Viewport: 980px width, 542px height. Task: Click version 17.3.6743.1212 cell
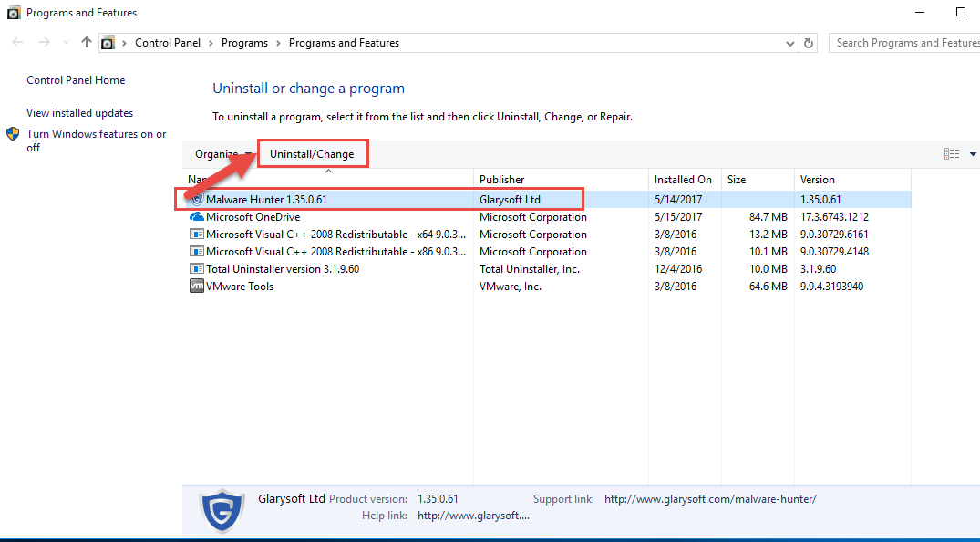[834, 217]
